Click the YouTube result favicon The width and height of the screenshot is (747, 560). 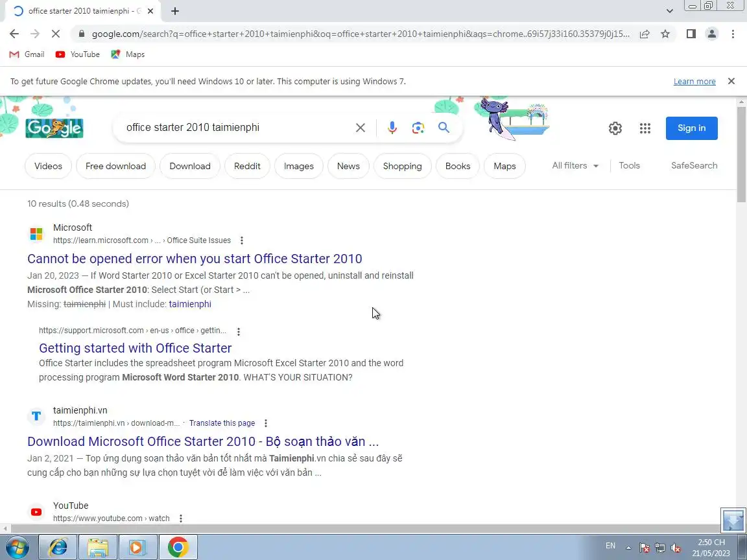[36, 512]
